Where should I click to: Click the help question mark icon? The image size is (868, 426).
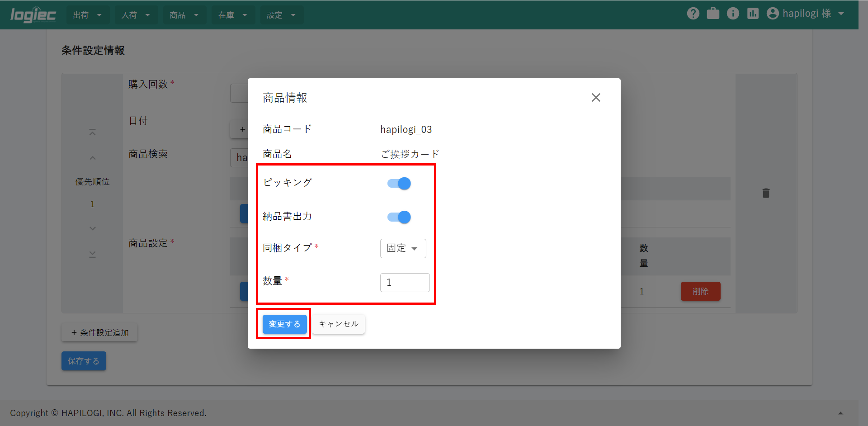click(693, 14)
